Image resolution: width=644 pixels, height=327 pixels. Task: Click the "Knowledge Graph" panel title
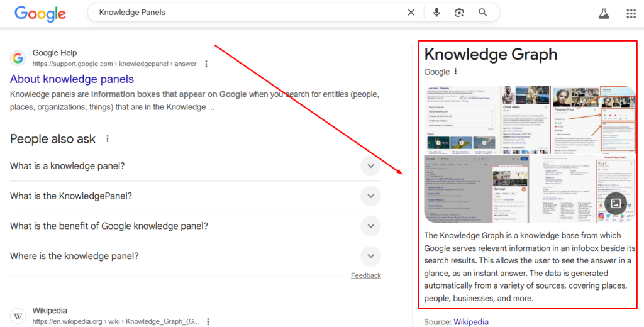pos(491,54)
